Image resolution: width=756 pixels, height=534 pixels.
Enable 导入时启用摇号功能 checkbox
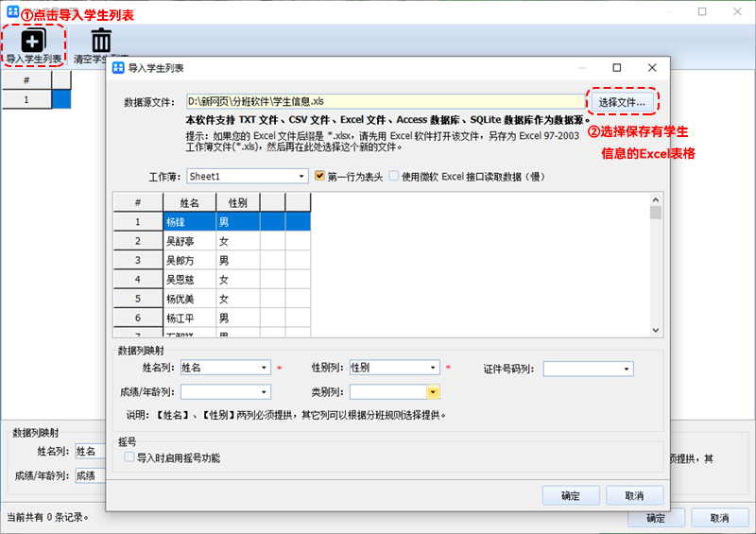click(x=129, y=457)
